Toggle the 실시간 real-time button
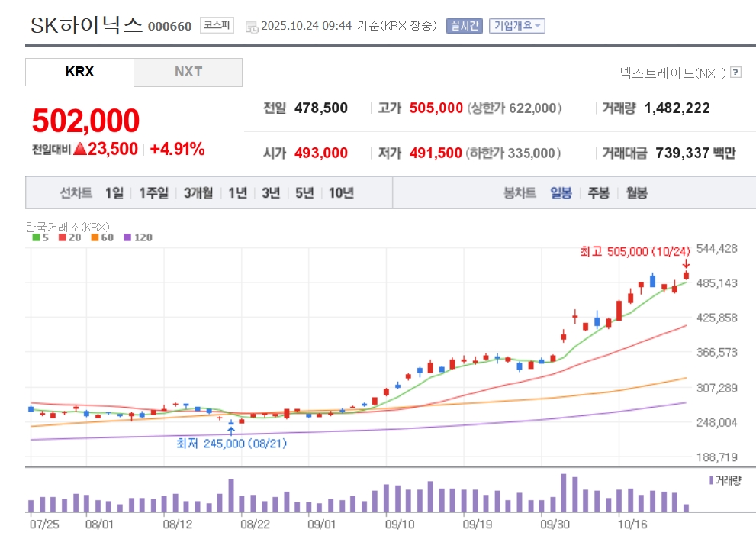The width and height of the screenshot is (756, 552). point(464,26)
